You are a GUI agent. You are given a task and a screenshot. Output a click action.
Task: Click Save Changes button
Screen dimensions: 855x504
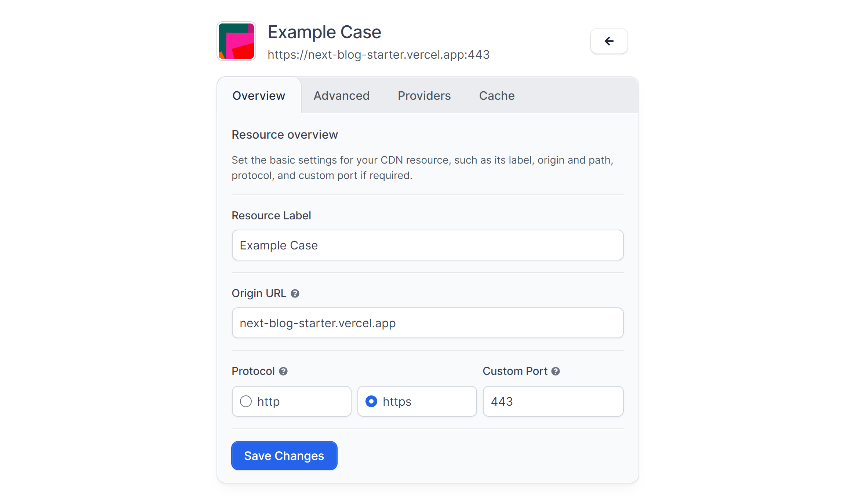tap(284, 456)
